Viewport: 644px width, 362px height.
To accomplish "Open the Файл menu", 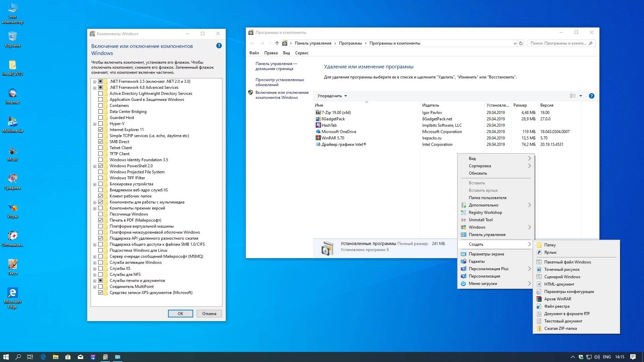I will [254, 53].
